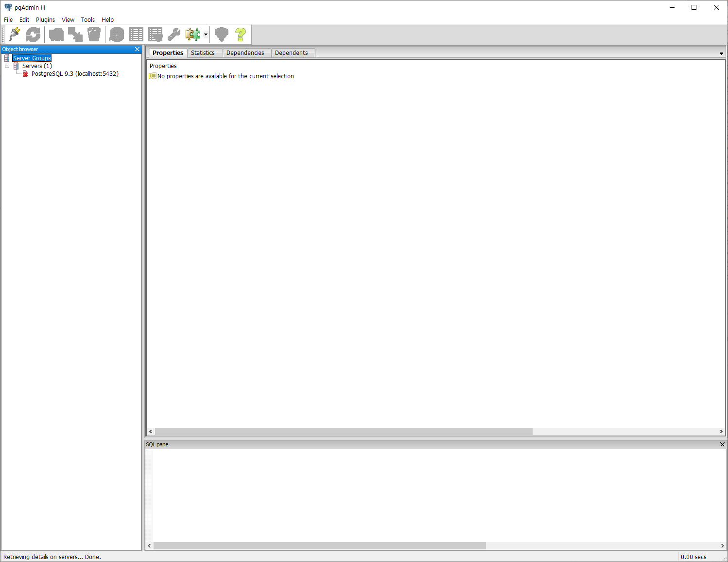Click the pgAdmin elephant title bar icon
This screenshot has width=728, height=562.
pos(8,7)
